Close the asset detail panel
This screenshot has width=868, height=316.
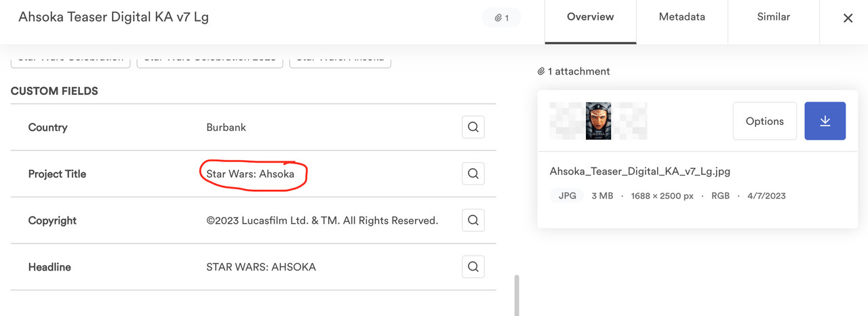coord(848,18)
